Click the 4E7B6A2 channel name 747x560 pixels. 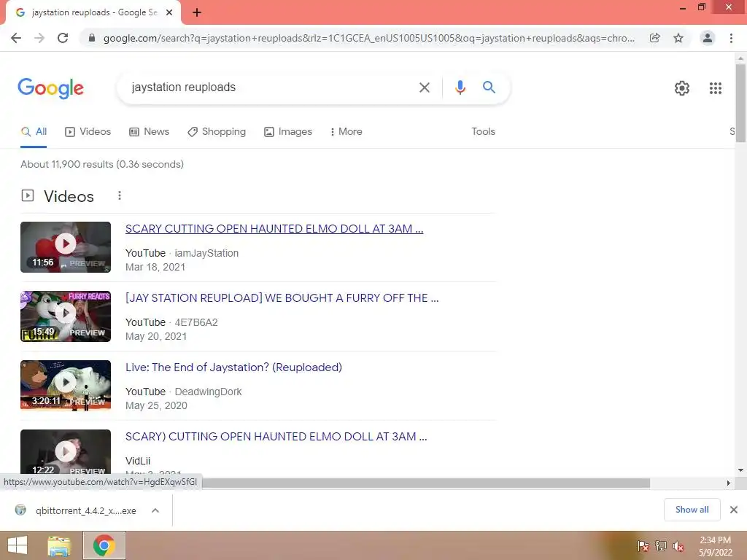[x=196, y=322]
